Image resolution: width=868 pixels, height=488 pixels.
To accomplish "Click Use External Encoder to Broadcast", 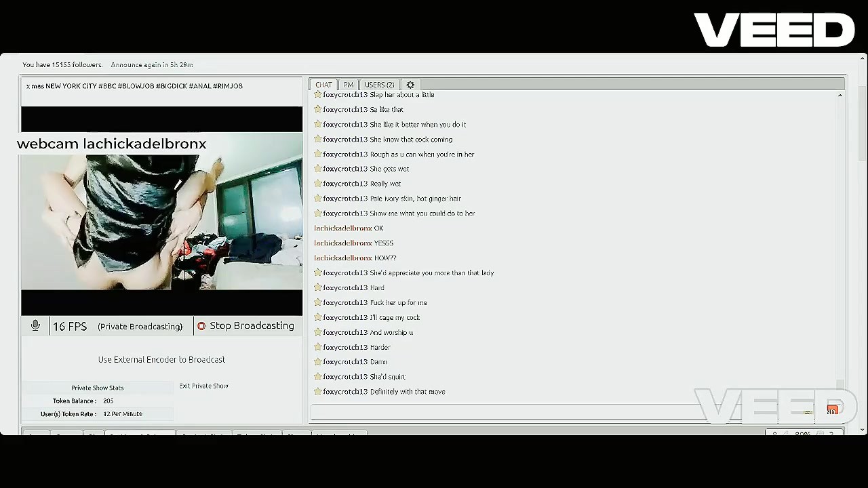I will click(x=161, y=360).
